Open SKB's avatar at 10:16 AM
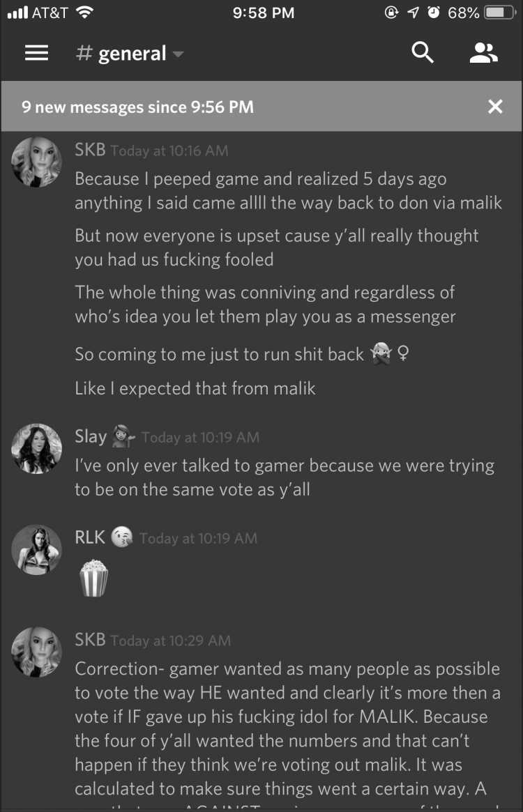Image resolution: width=523 pixels, height=812 pixels. pos(36,162)
